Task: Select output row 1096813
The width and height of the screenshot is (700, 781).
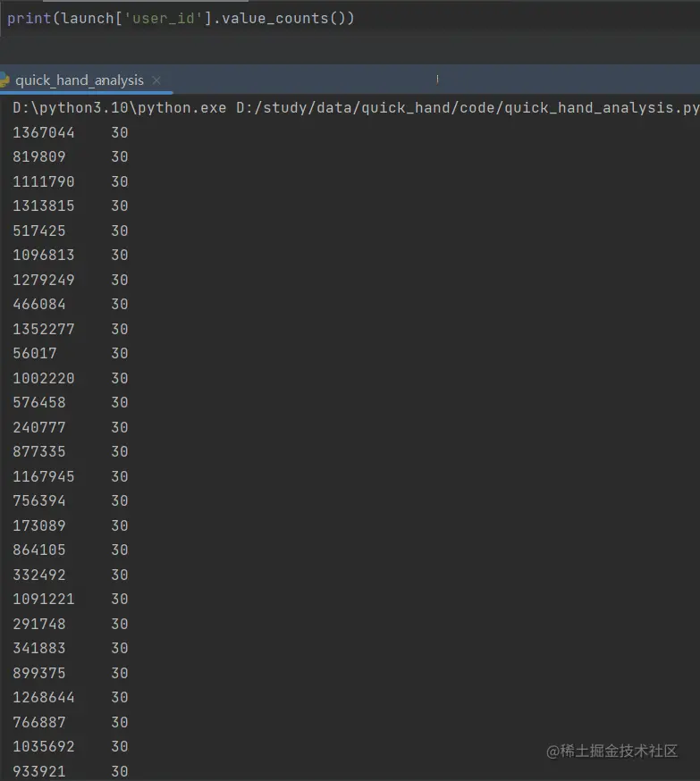Action: [x=71, y=256]
